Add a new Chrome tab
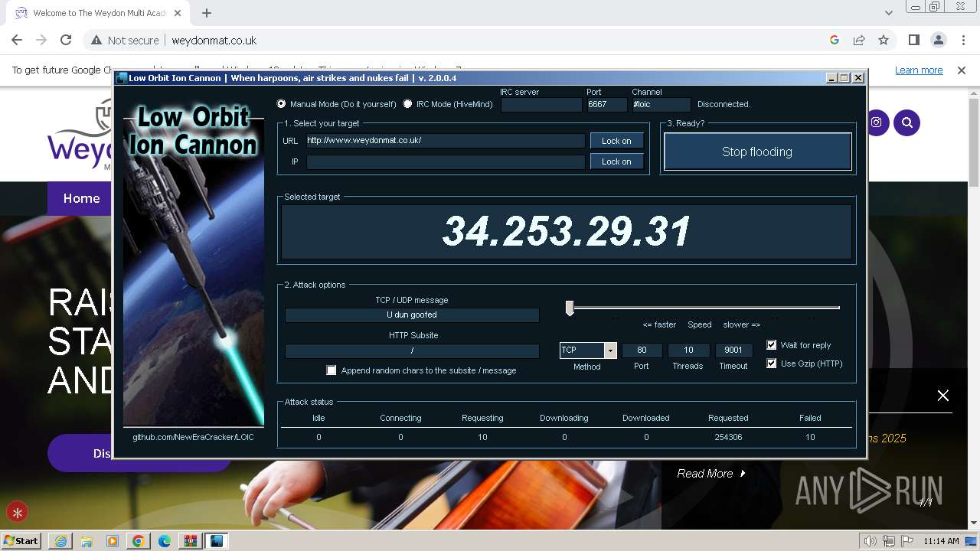 tap(207, 13)
